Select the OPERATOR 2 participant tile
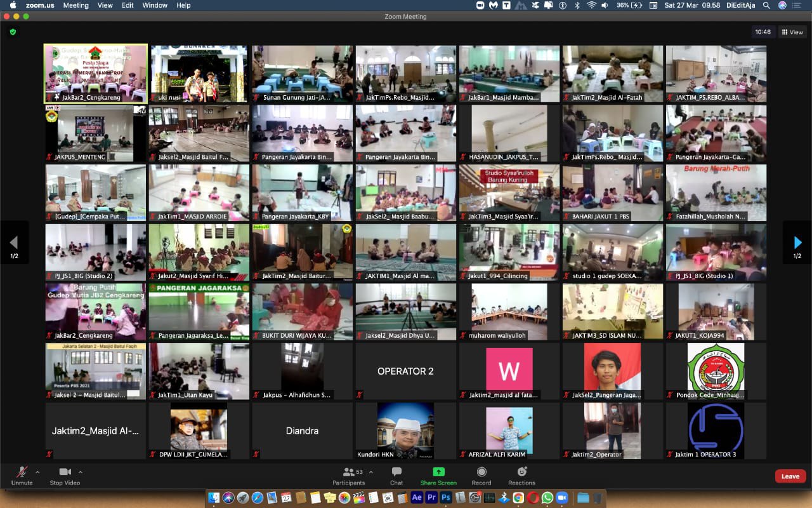 pyautogui.click(x=405, y=371)
